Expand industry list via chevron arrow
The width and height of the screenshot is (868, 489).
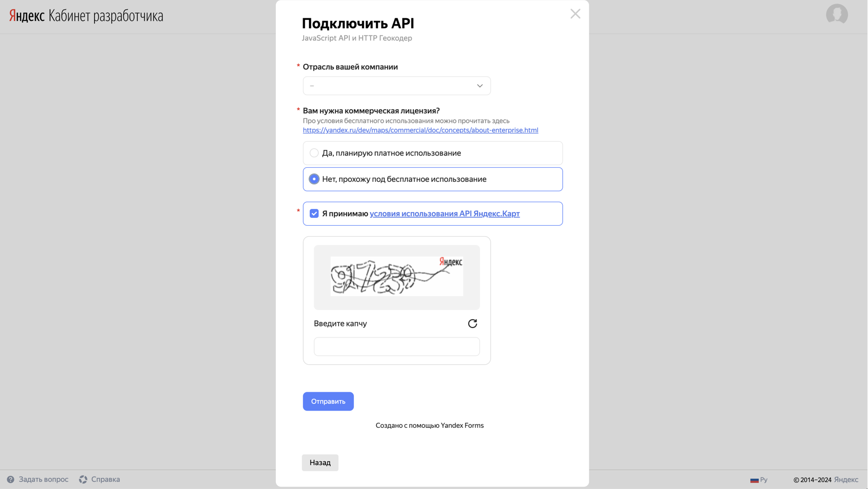[x=480, y=86]
